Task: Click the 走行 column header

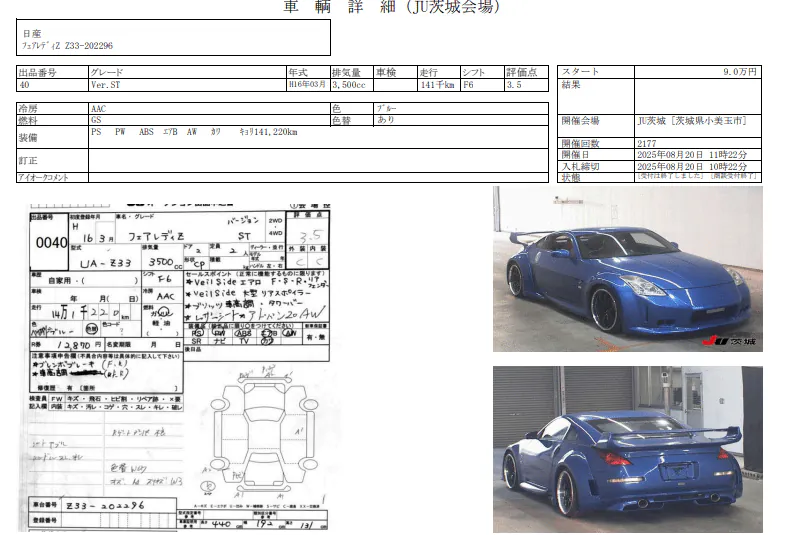Action: (429, 72)
